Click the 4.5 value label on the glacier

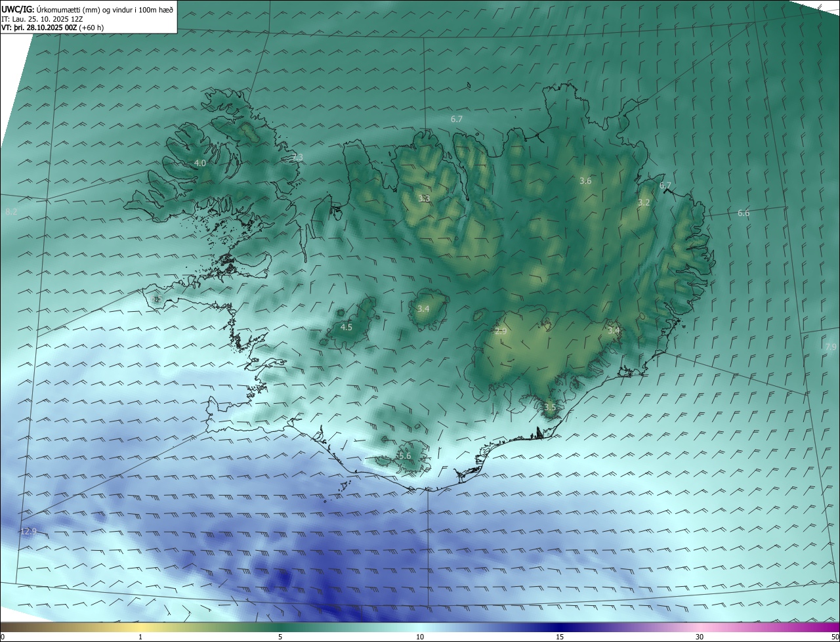(346, 327)
